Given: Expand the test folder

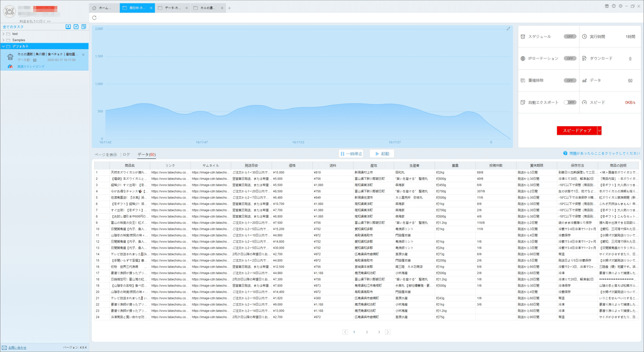Looking at the screenshot, I should [x=3, y=33].
